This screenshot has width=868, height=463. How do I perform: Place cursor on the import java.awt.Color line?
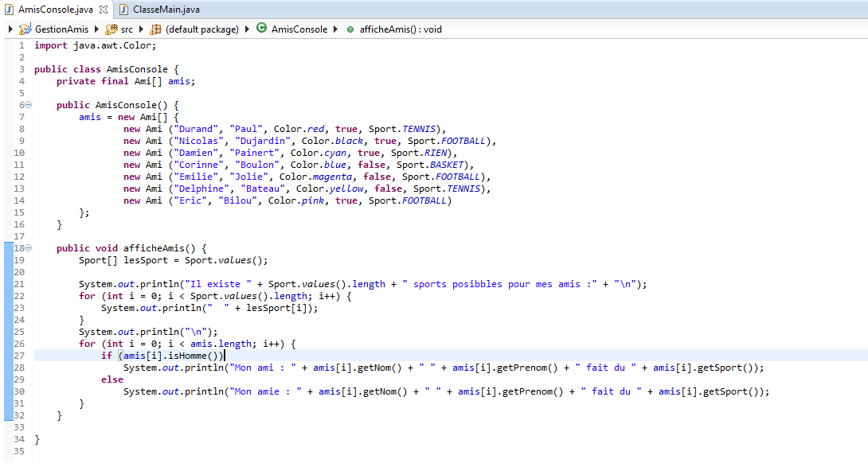(x=95, y=45)
